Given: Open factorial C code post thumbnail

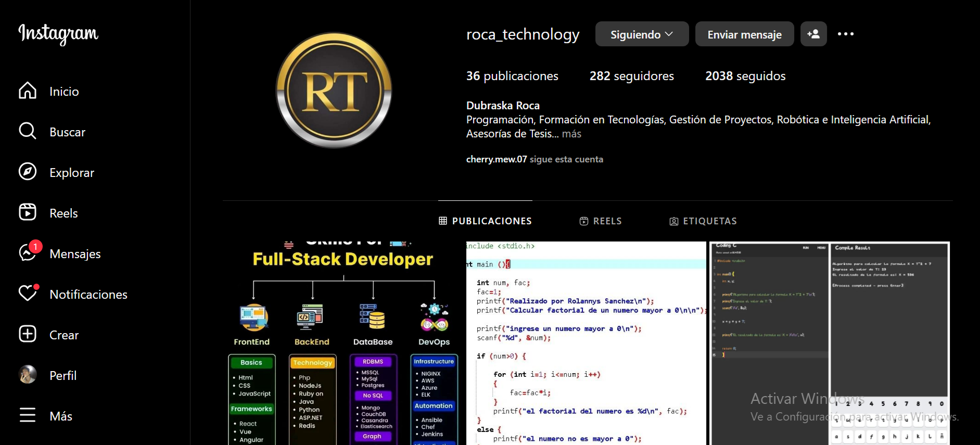Looking at the screenshot, I should pyautogui.click(x=587, y=343).
